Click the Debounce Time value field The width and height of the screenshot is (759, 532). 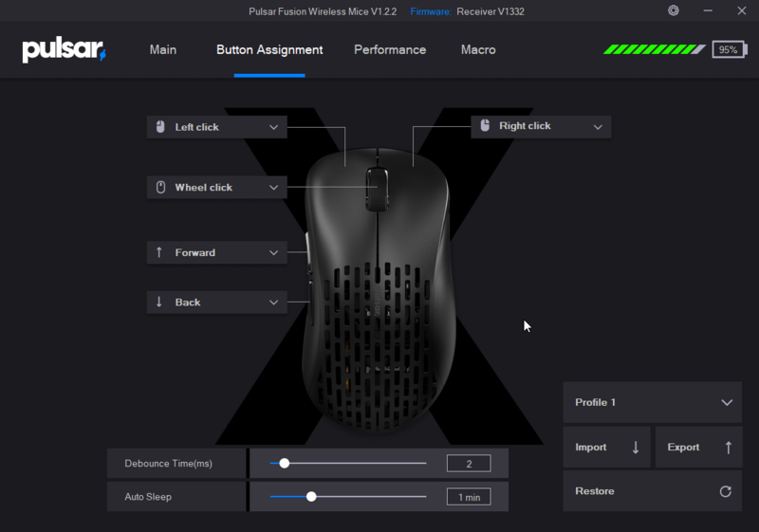[469, 464]
